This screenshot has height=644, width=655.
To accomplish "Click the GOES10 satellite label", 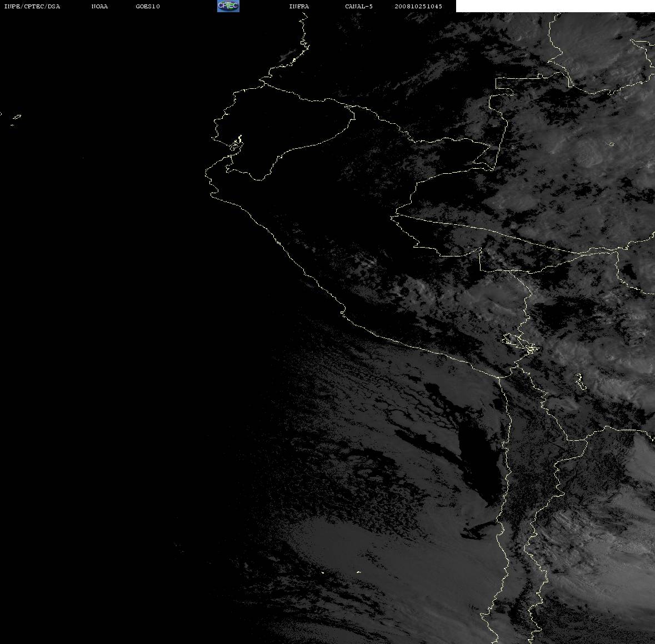I will 148,6.
